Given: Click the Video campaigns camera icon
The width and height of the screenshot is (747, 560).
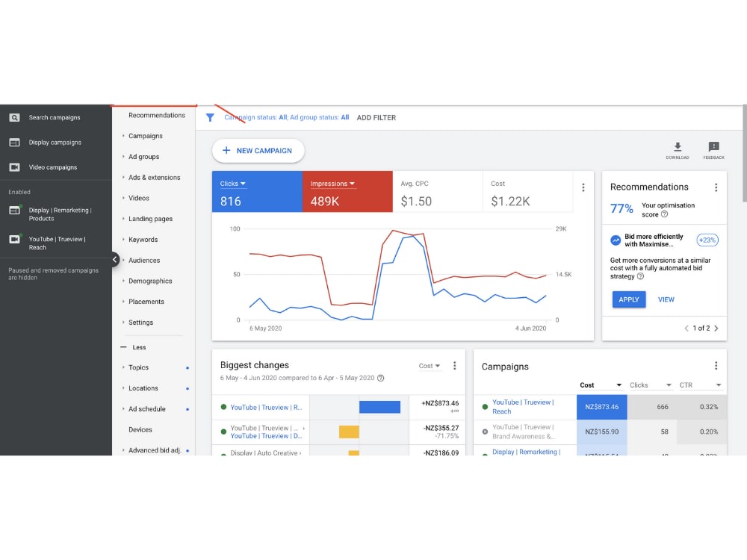Looking at the screenshot, I should click(x=15, y=167).
